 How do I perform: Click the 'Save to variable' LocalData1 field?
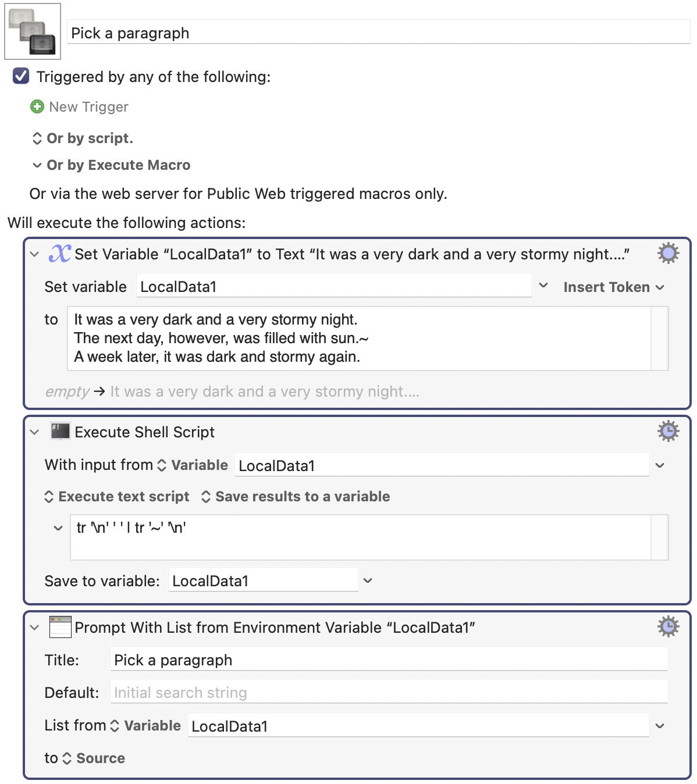click(x=263, y=580)
